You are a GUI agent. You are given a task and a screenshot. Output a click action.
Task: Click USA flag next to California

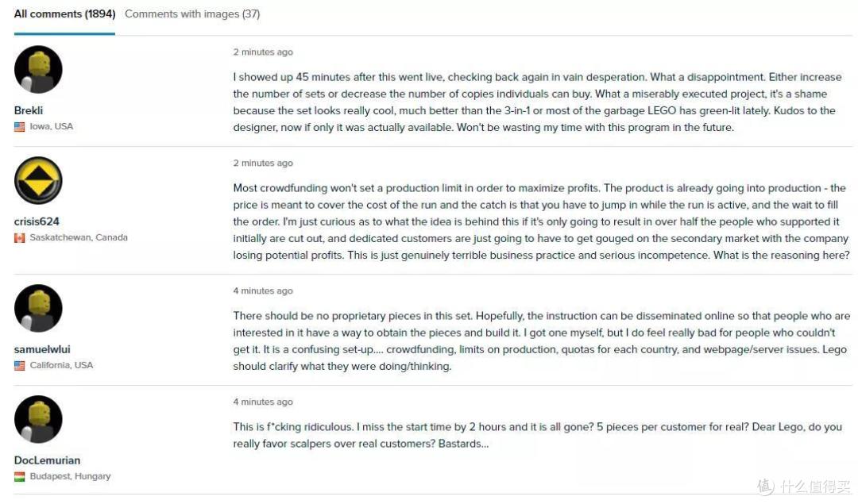20,366
